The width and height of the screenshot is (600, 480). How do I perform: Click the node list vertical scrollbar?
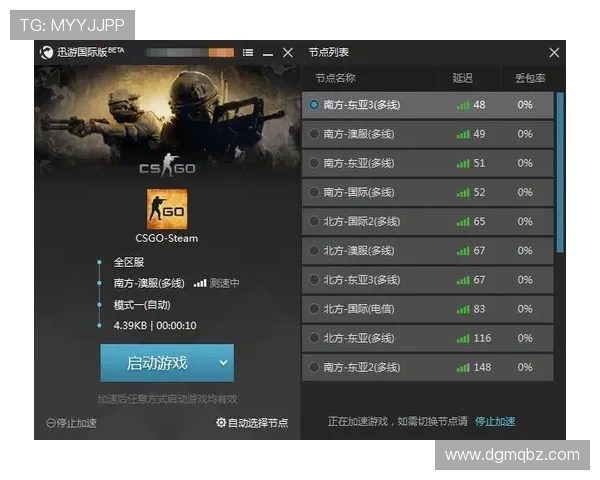coord(560,172)
